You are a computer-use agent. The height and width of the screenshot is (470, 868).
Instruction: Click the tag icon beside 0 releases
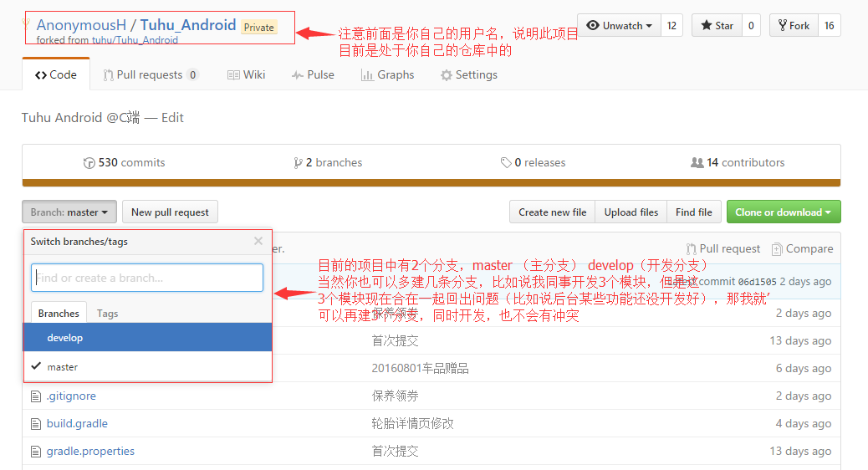click(505, 163)
